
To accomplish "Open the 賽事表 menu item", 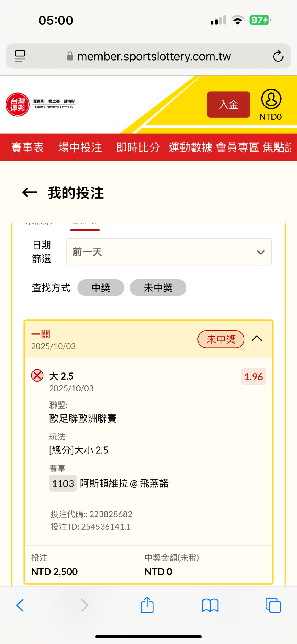I will pyautogui.click(x=28, y=147).
